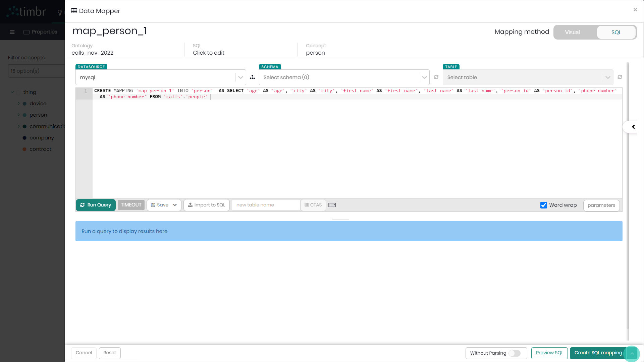The image size is (644, 362).
Task: Click Reset button
Action: click(110, 353)
